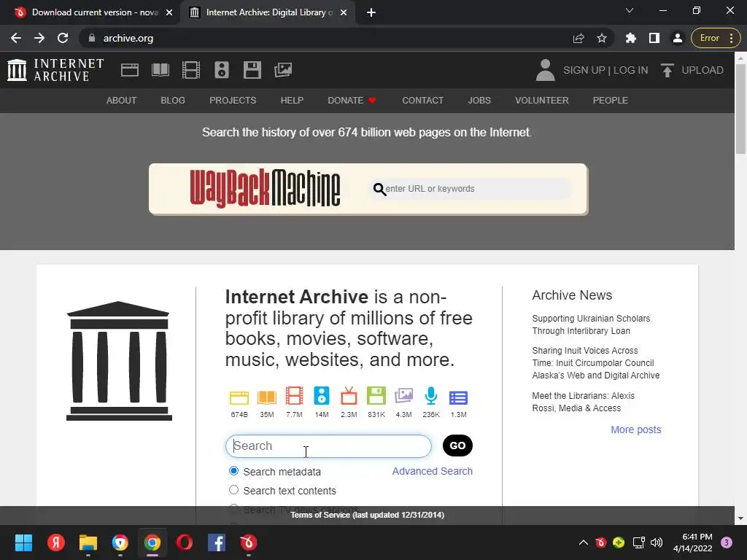This screenshot has width=747, height=560.
Task: Open the Texts book icon in top navigation
Action: pyautogui.click(x=160, y=70)
